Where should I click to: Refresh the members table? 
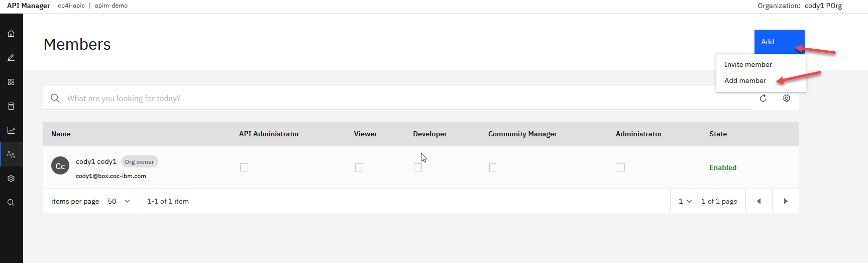point(763,99)
